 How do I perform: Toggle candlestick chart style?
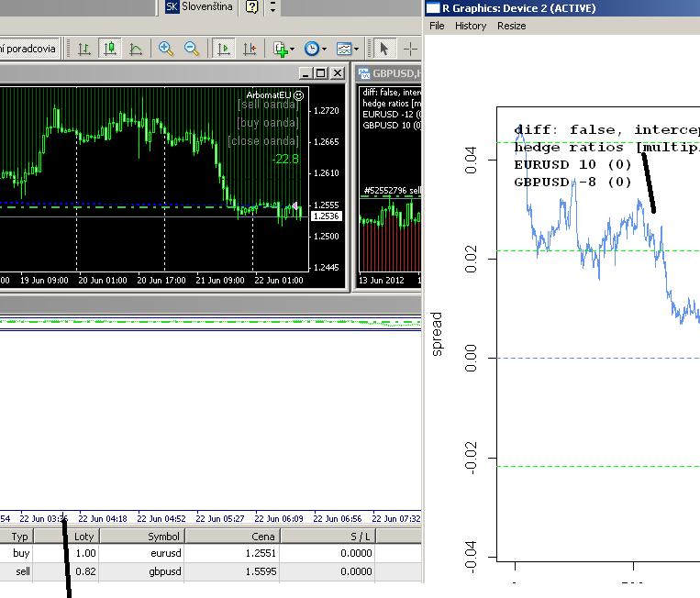click(110, 49)
